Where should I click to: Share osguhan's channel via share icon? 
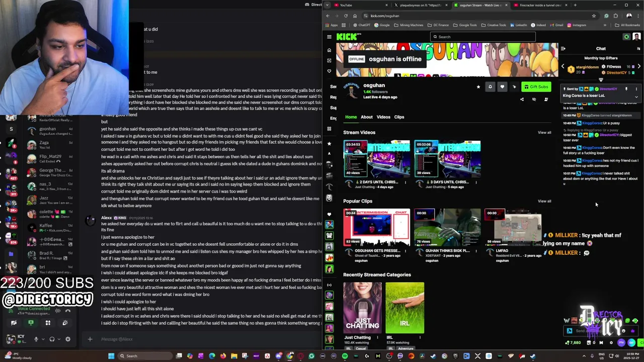[x=522, y=99]
